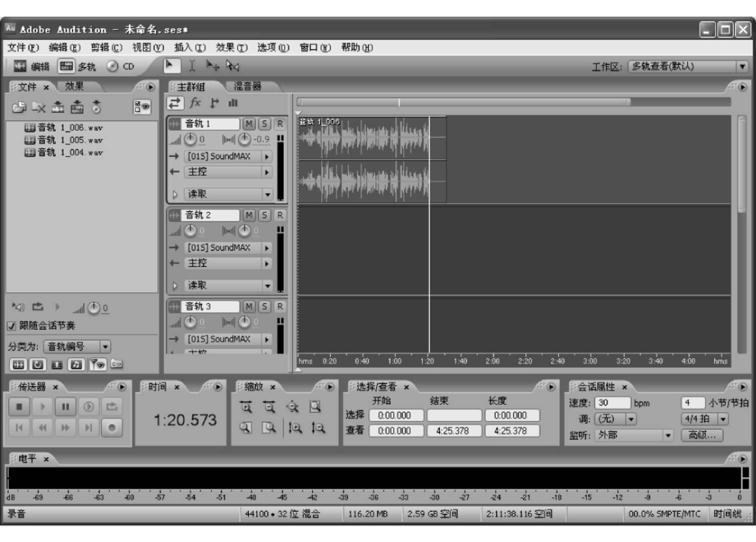The height and width of the screenshot is (542, 756).
Task: Open the 文件 menu
Action: pyautogui.click(x=23, y=48)
